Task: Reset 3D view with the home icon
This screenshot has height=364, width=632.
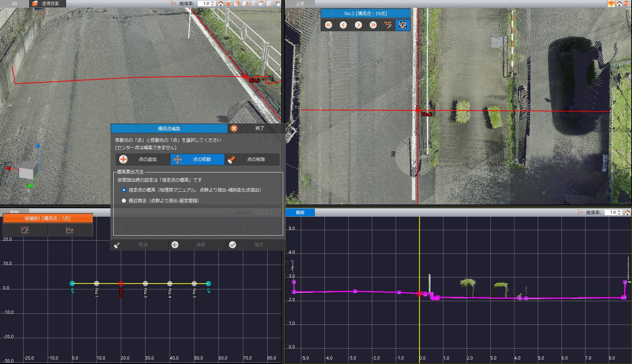Action: [220, 4]
